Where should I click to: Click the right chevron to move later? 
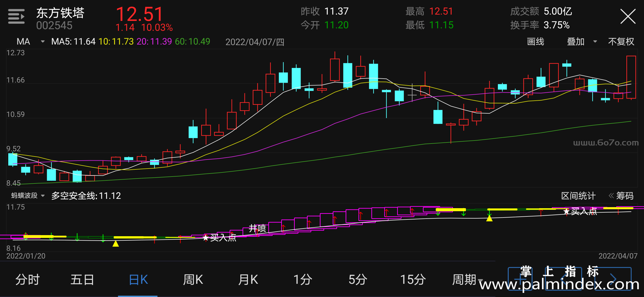pos(613,279)
